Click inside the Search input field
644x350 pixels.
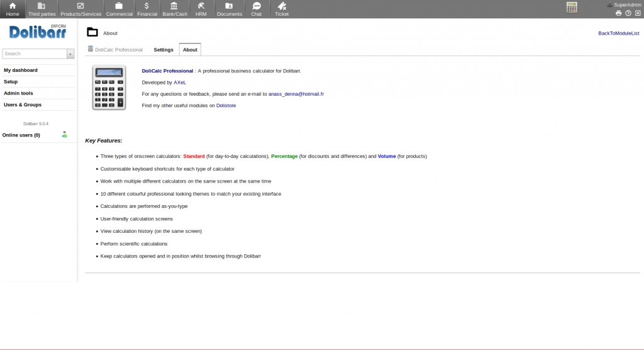[35, 54]
